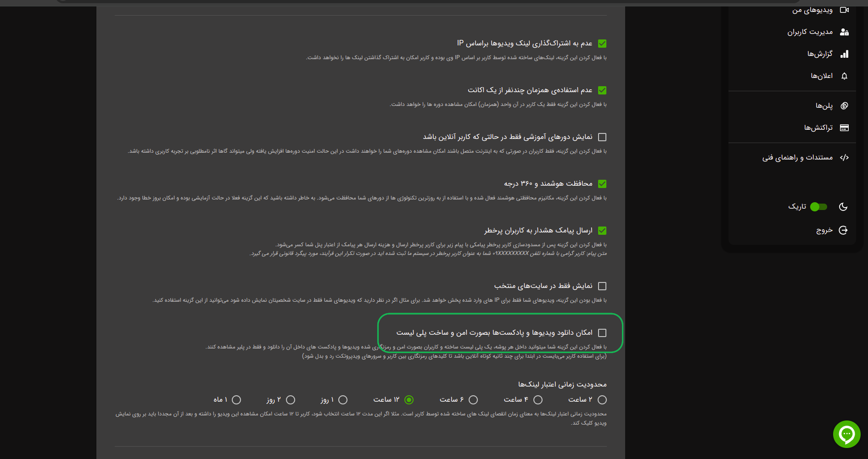
Task: Click the logout arrow icon beside خروج
Action: point(843,230)
